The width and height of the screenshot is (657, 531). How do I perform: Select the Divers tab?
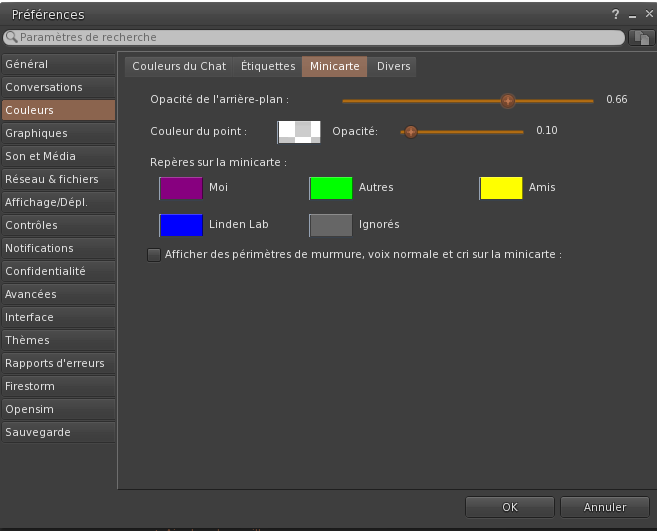tap(393, 67)
